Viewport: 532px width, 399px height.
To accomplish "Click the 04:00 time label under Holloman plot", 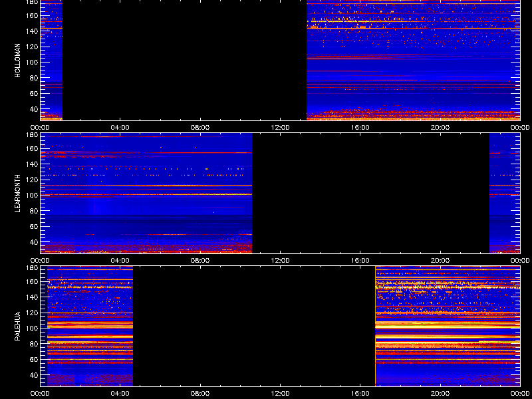I will 120,128.
